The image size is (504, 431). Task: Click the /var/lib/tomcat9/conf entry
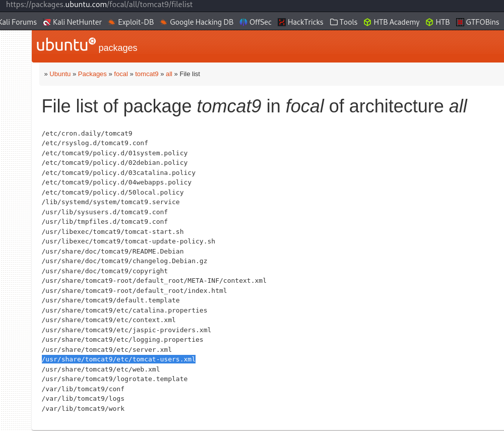click(x=83, y=389)
